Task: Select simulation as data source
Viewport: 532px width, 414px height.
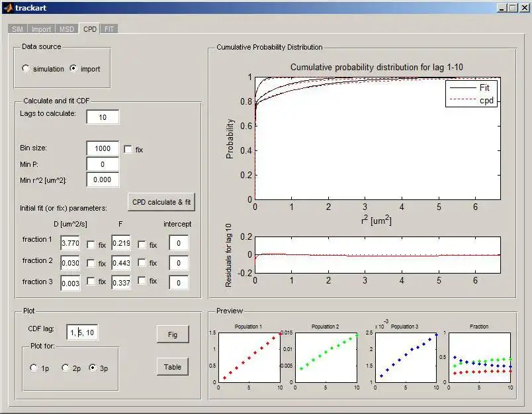Action: click(x=26, y=69)
